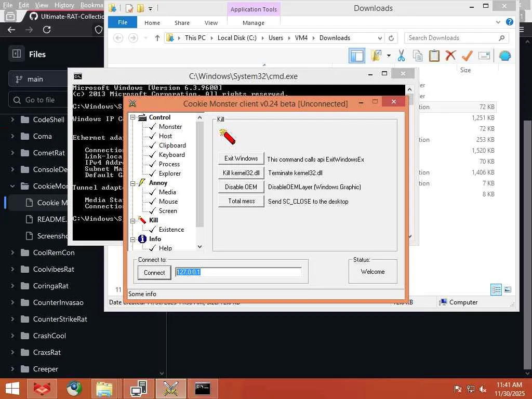Click the Search Downloads field
The height and width of the screenshot is (399, 532).
tap(456, 38)
